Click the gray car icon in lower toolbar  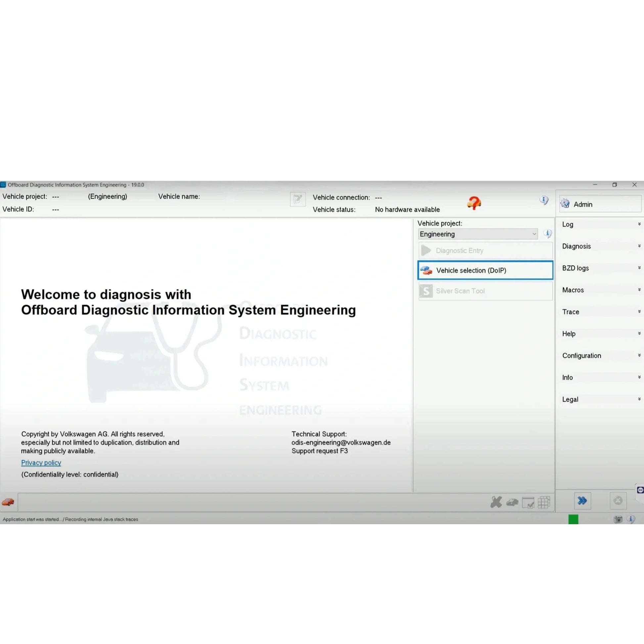coord(512,502)
